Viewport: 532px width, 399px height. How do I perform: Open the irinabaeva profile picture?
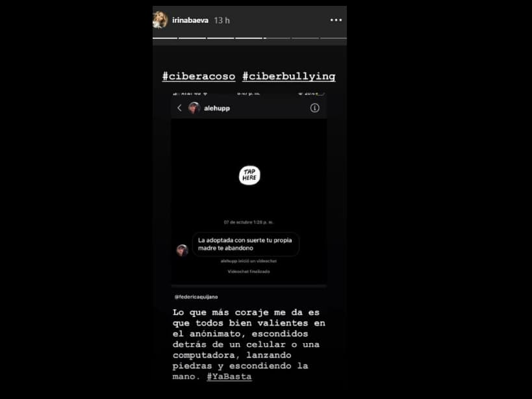[x=160, y=20]
